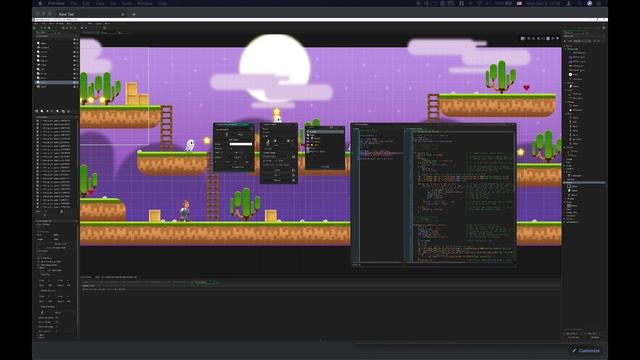Open the Go menu in the menu bar
Viewport: 640px width, 360px height.
pyautogui.click(x=113, y=3)
